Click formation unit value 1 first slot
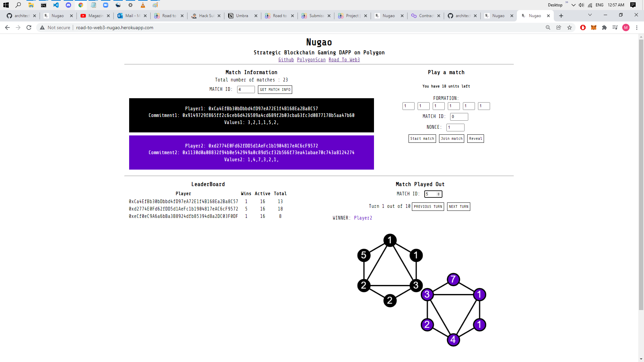 [x=408, y=106]
